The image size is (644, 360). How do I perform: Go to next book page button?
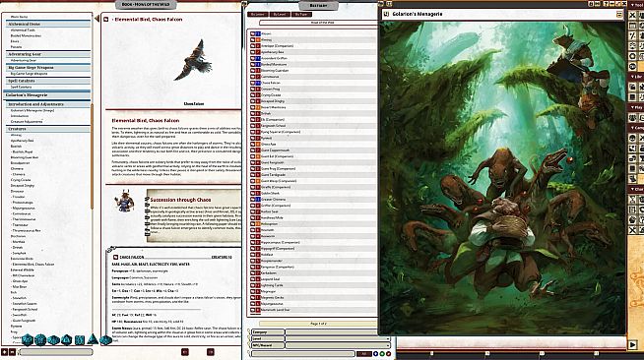[211, 352]
